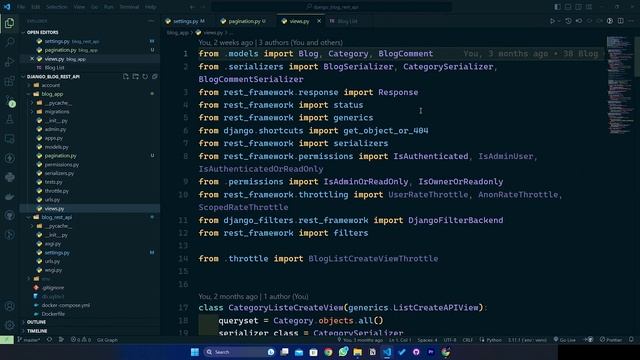Screen dimensions: 640x360
Task: Expand the OUTLINE section
Action: [x=36, y=322]
